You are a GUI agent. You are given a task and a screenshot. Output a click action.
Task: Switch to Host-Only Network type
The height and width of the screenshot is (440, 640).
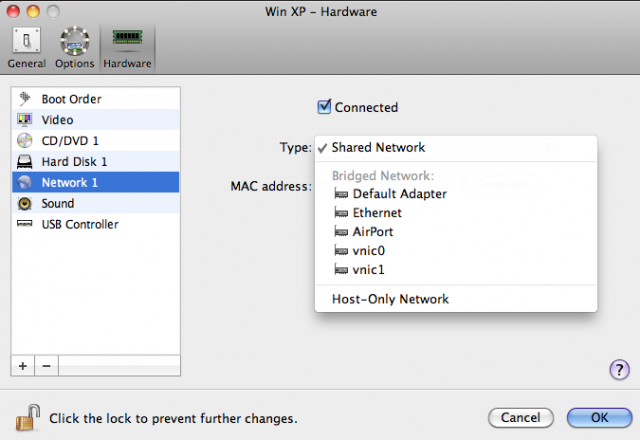[390, 299]
